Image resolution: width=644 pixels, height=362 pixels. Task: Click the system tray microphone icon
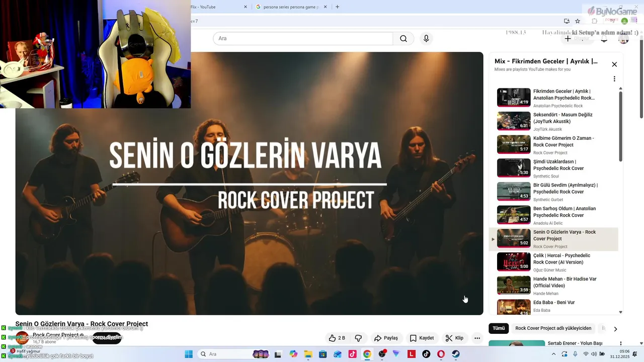point(575,354)
